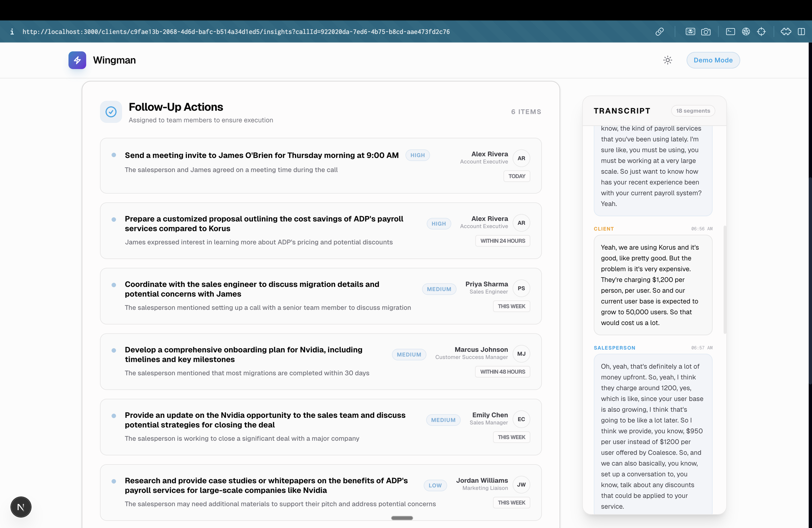Viewport: 812px width, 528px height.
Task: Open the Next.js dev tools badge
Action: click(x=21, y=507)
